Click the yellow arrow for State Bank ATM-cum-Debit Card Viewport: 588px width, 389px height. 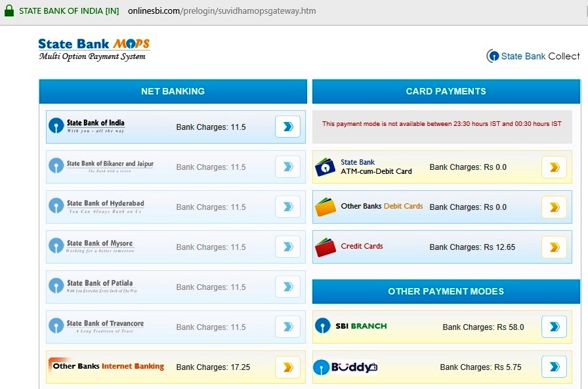(x=555, y=167)
